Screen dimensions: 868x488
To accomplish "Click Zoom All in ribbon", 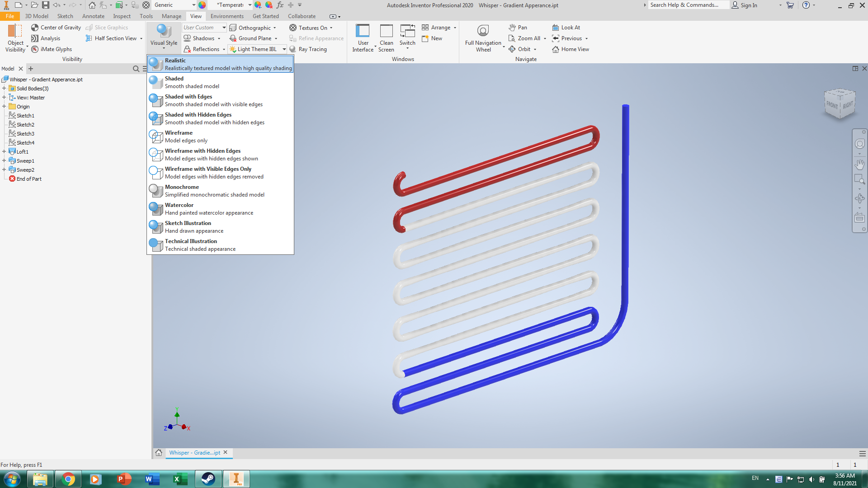I will (x=524, y=38).
